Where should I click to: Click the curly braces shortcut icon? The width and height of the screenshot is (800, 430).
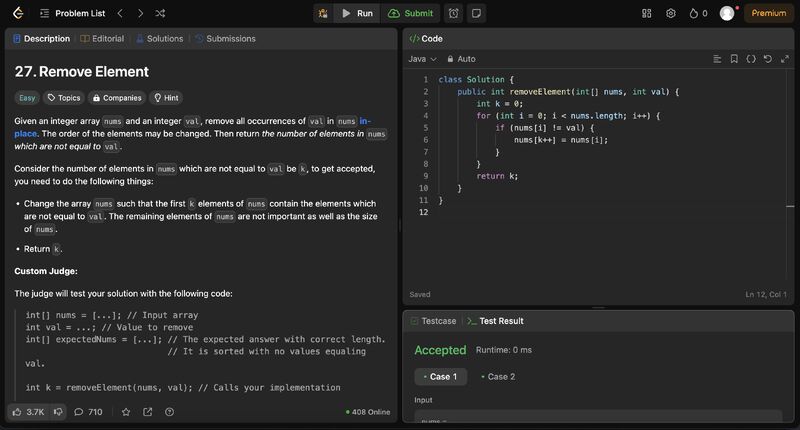coord(751,59)
